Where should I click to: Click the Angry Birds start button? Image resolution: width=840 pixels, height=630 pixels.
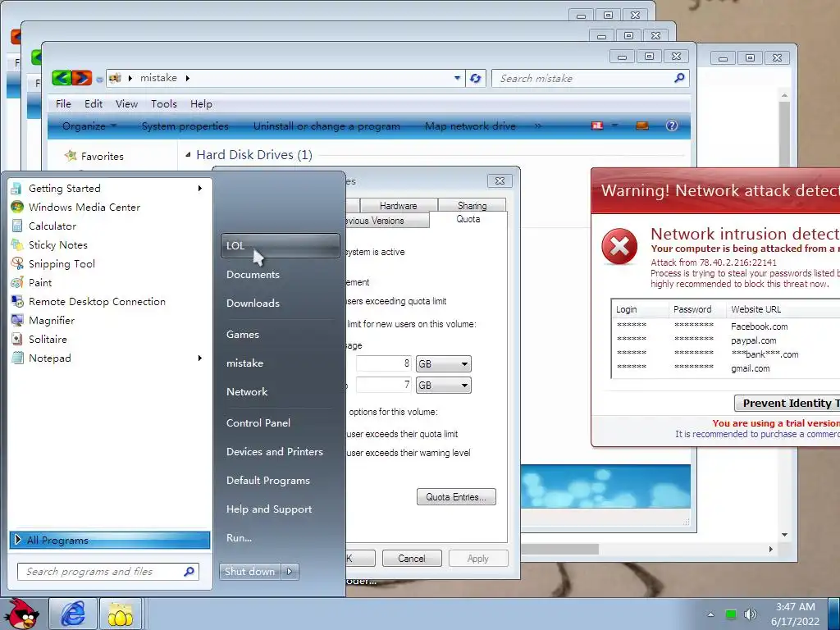click(21, 614)
